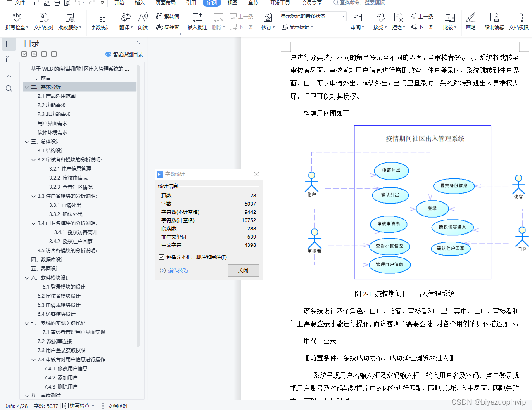Jump to 2.1 产品适用范围 in outline
The height and width of the screenshot is (410, 532).
click(57, 96)
